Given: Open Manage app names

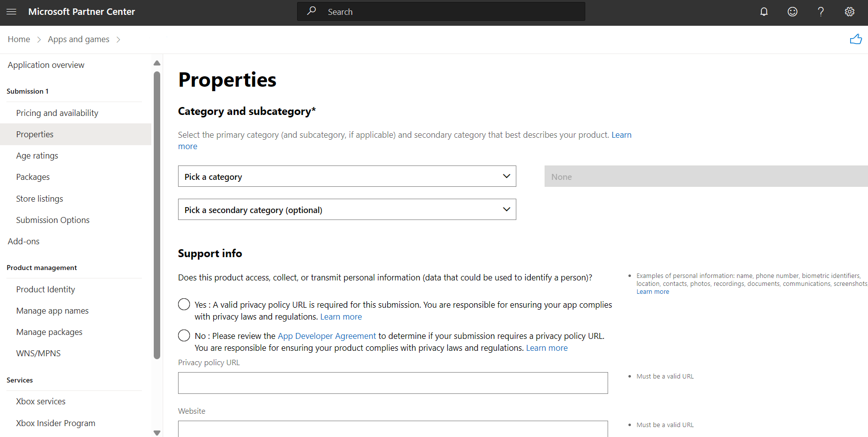Looking at the screenshot, I should [x=52, y=311].
